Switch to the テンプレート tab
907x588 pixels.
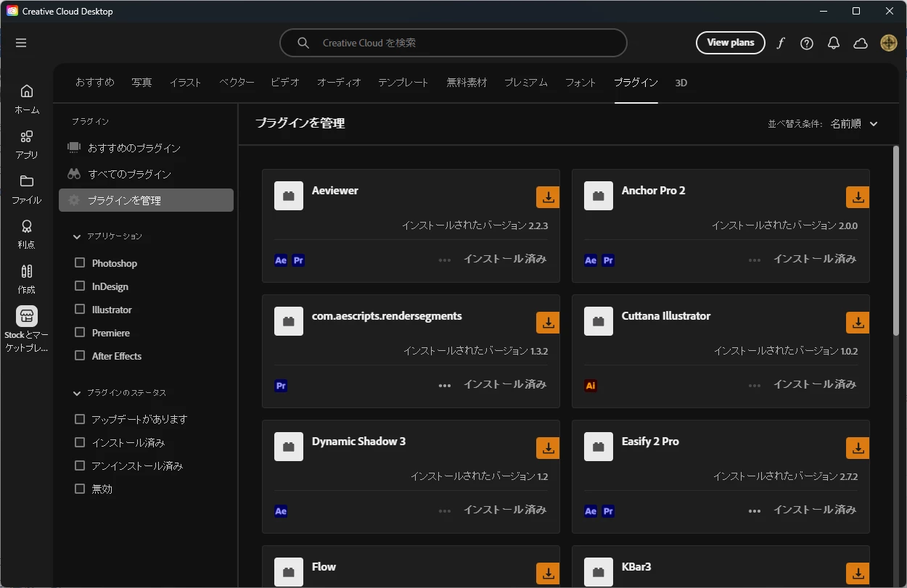(x=403, y=83)
